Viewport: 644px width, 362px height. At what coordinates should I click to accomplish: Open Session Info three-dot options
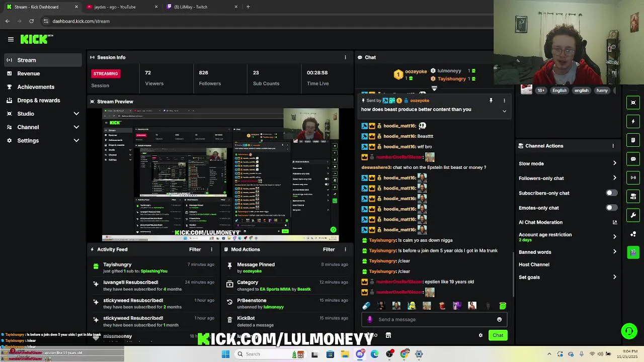(x=345, y=57)
